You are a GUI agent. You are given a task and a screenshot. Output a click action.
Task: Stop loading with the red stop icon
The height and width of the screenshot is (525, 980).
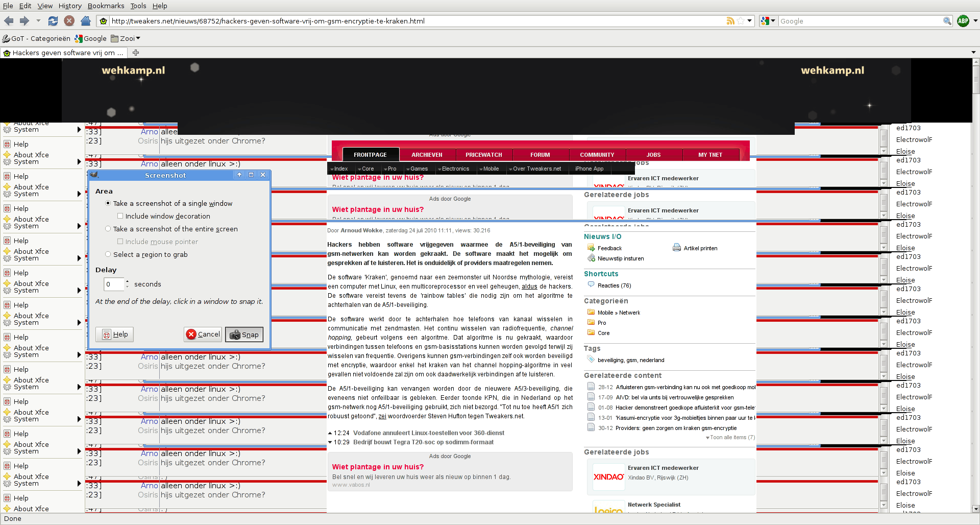tap(69, 21)
